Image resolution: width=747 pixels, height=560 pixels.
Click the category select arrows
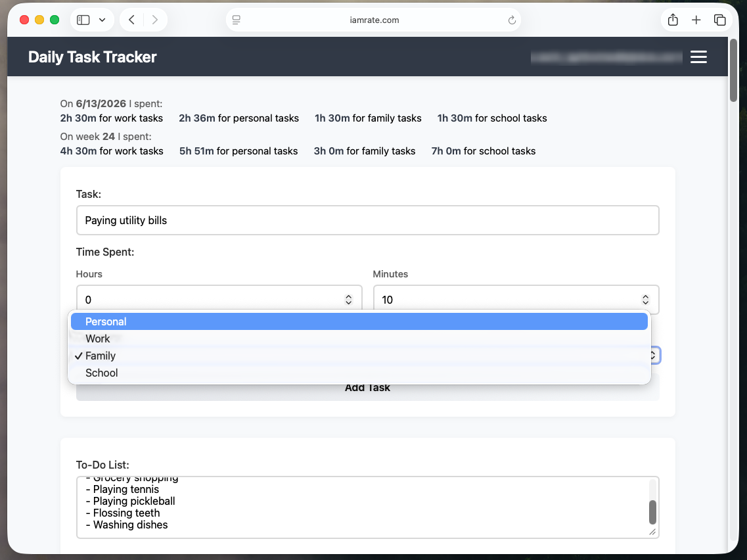click(x=654, y=356)
